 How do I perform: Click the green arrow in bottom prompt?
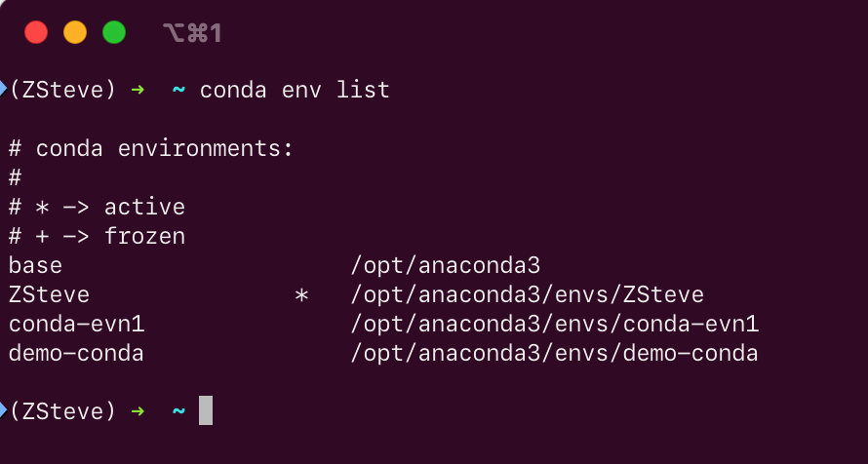pyautogui.click(x=138, y=411)
